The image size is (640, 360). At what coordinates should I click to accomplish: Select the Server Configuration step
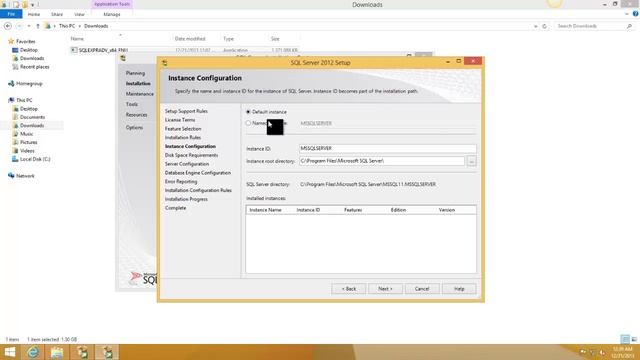click(187, 164)
